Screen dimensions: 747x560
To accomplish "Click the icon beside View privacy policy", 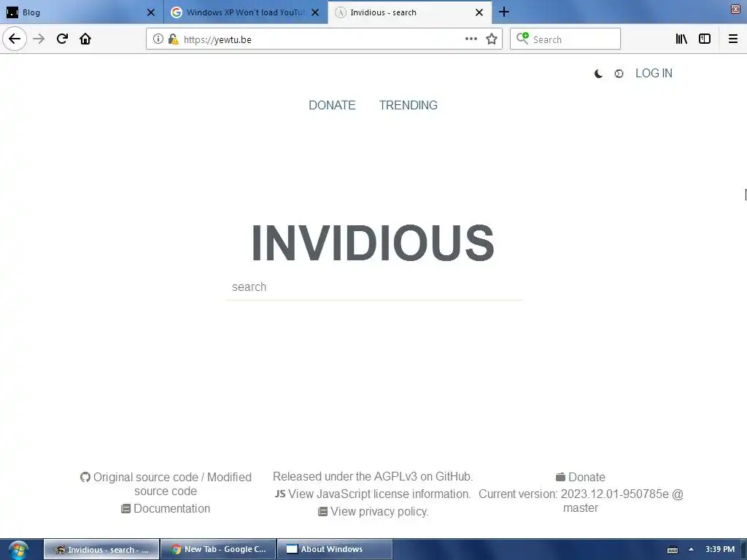I will [x=323, y=511].
